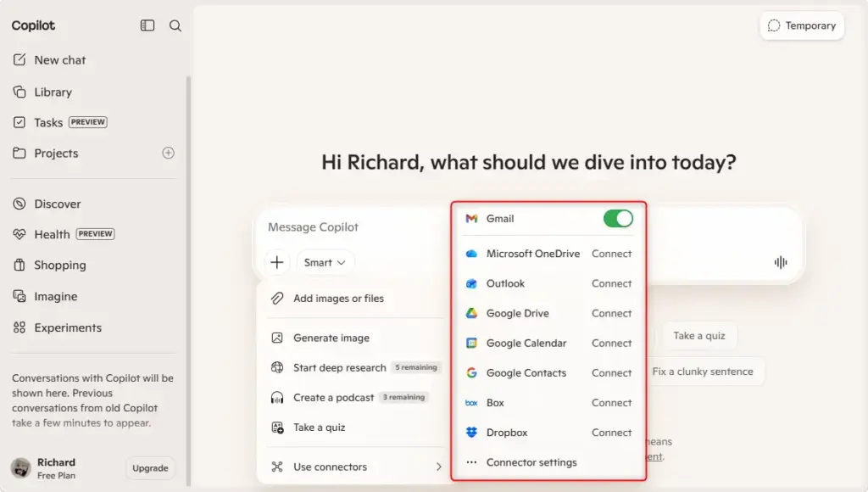Image resolution: width=868 pixels, height=492 pixels.
Task: Click the Gmail logo icon
Action: point(471,218)
